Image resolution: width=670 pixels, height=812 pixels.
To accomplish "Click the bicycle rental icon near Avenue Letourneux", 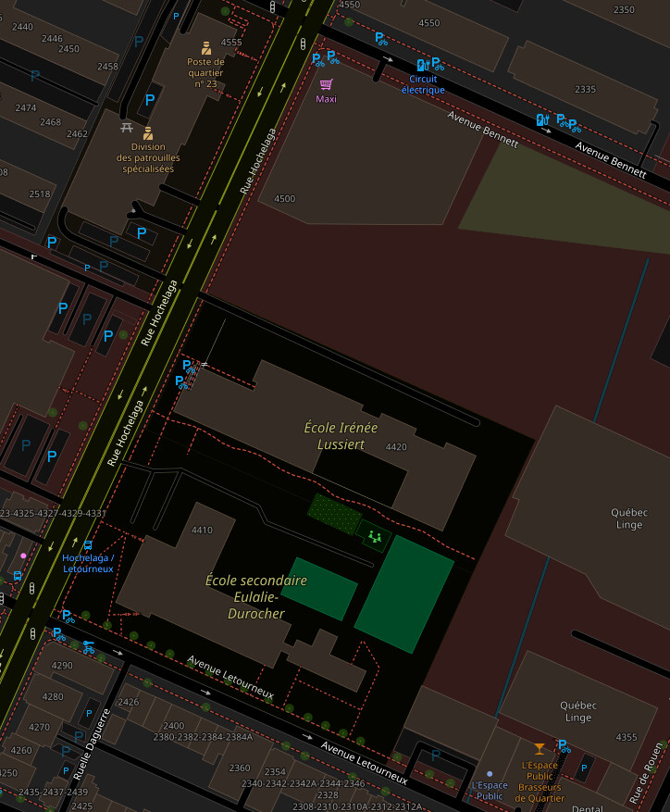I will click(88, 647).
